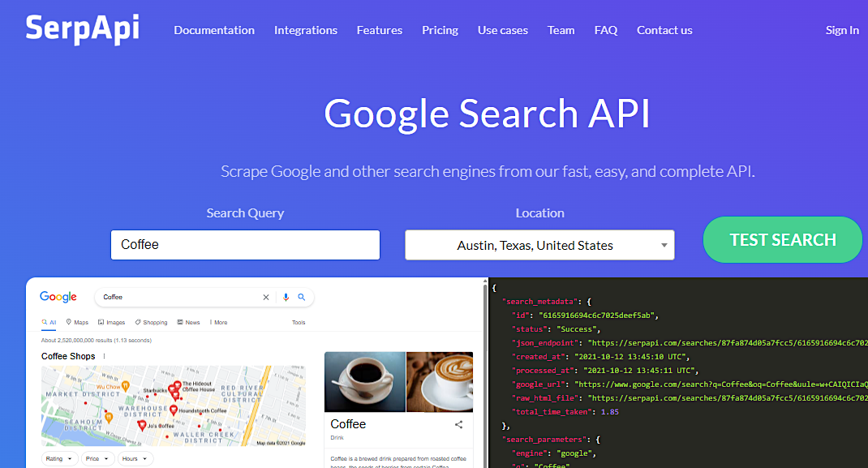Viewport: 868px width, 468px height.
Task: Open the Price filter dropdown
Action: click(98, 458)
